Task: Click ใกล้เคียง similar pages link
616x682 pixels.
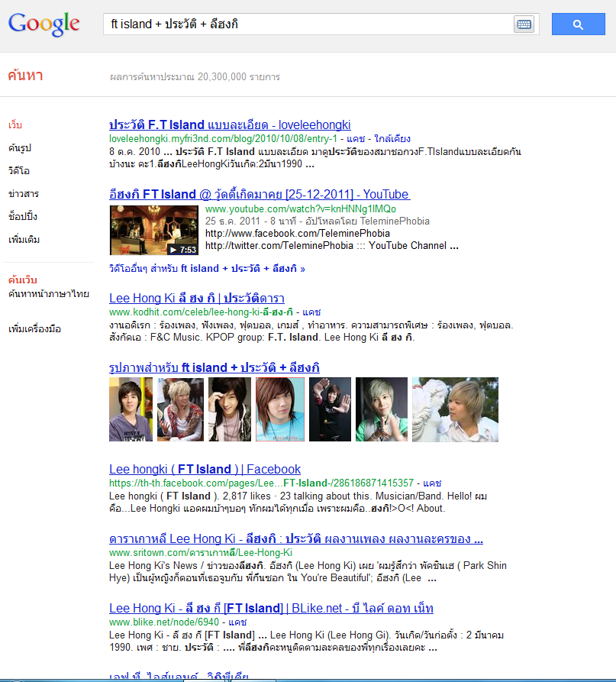Action: point(392,139)
